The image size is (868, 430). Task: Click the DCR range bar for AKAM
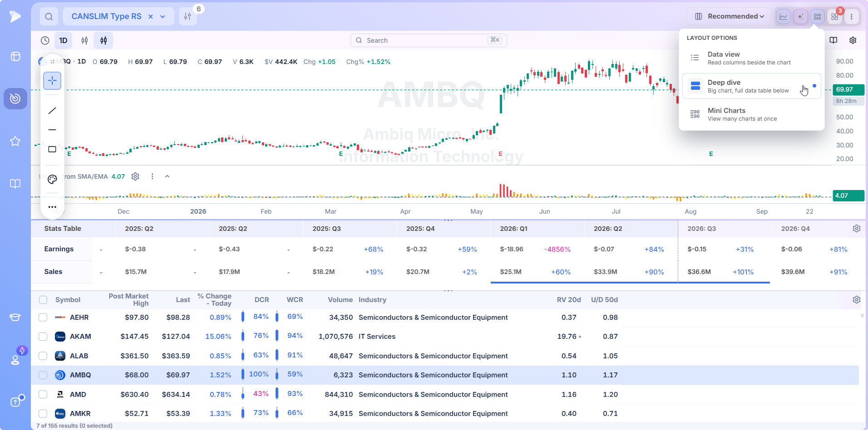pyautogui.click(x=243, y=336)
